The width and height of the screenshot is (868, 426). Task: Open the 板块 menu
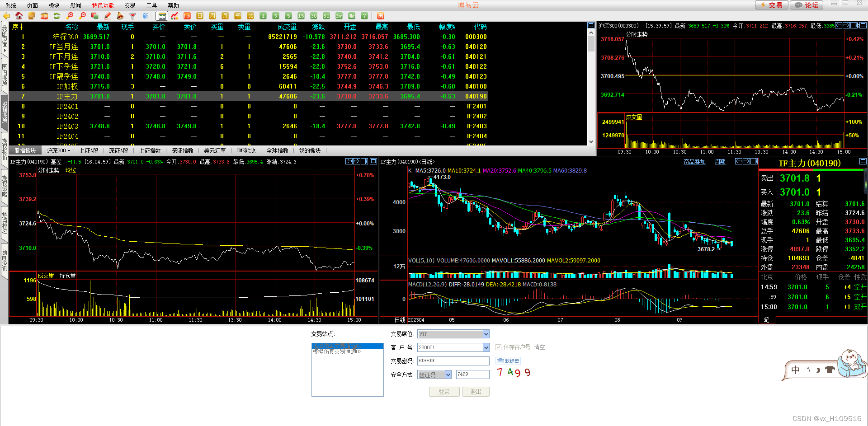coord(54,5)
